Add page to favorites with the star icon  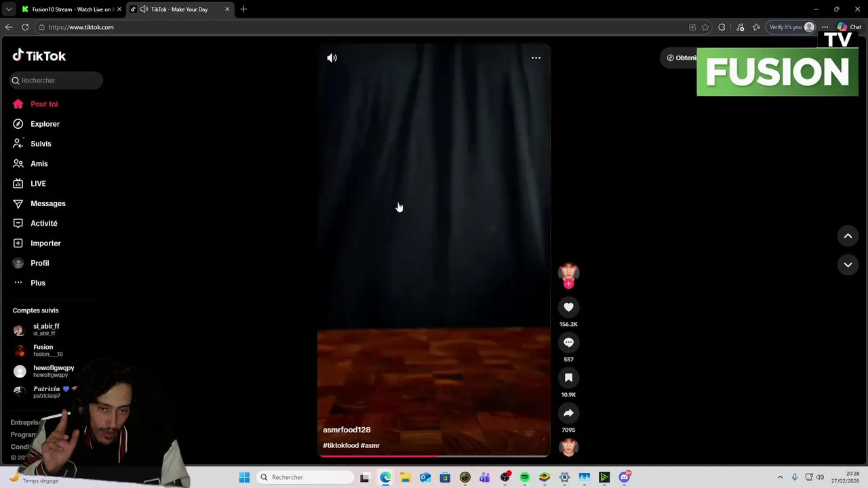click(x=705, y=27)
